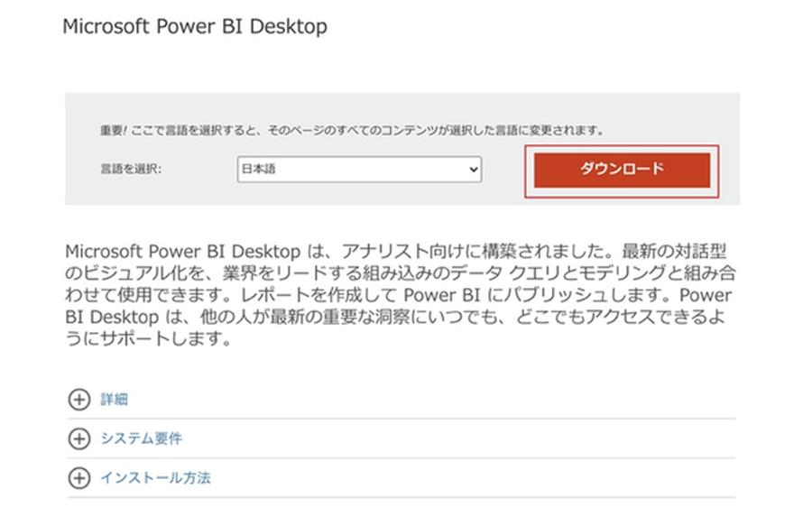Image resolution: width=812 pixels, height=526 pixels.
Task: Click the 言語を選択: label
Action: (x=131, y=169)
